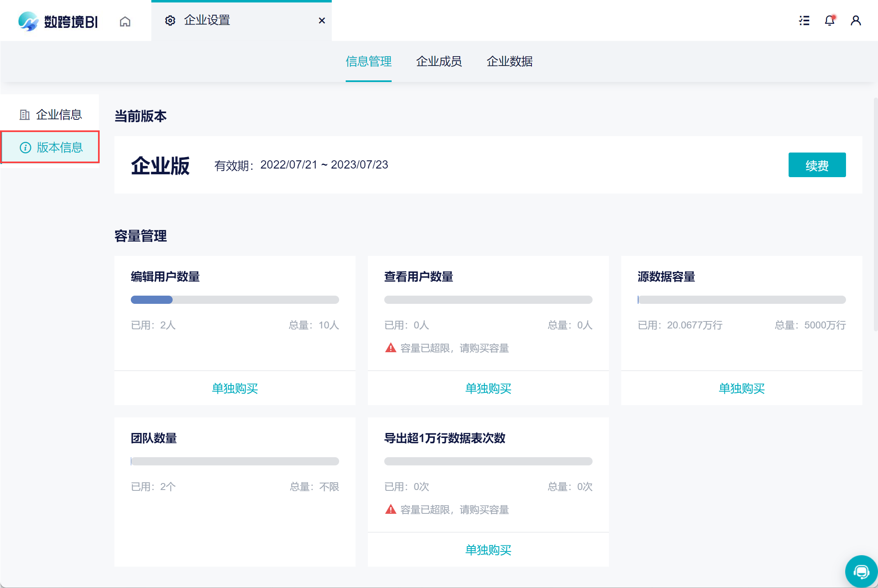Image resolution: width=878 pixels, height=588 pixels.
Task: Click the home icon in header
Action: coord(125,21)
